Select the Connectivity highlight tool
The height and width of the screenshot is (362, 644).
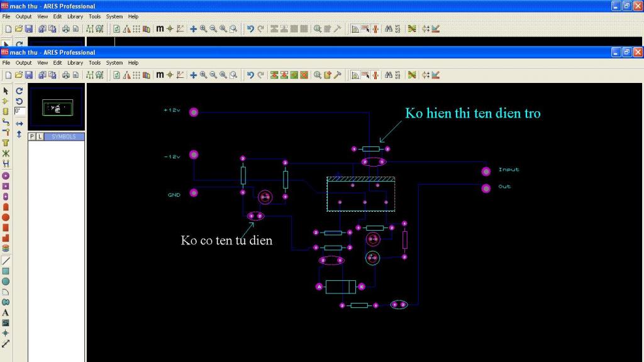point(6,163)
